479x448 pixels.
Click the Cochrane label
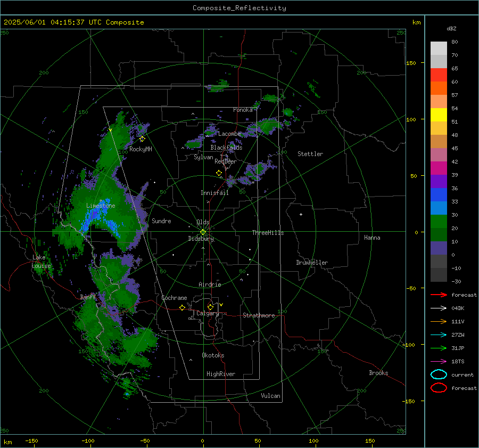[174, 298]
